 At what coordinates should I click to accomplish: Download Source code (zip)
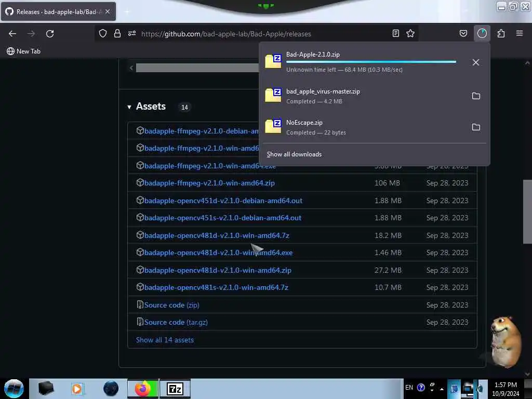click(x=171, y=305)
